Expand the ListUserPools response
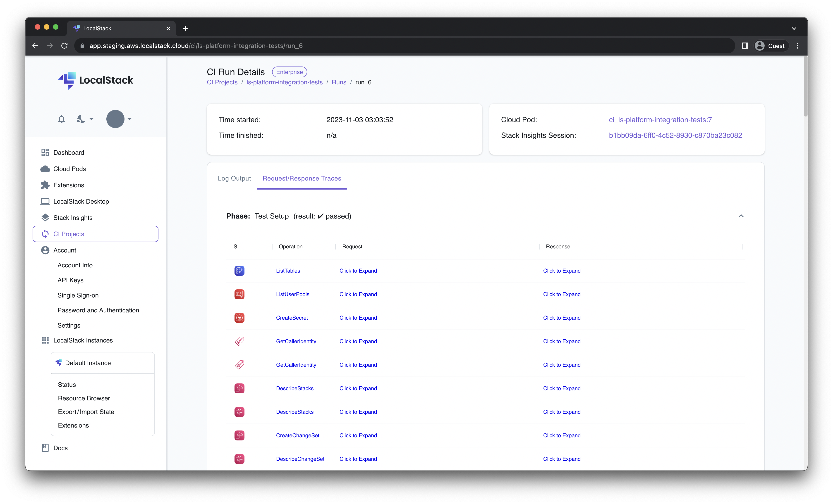 tap(562, 294)
